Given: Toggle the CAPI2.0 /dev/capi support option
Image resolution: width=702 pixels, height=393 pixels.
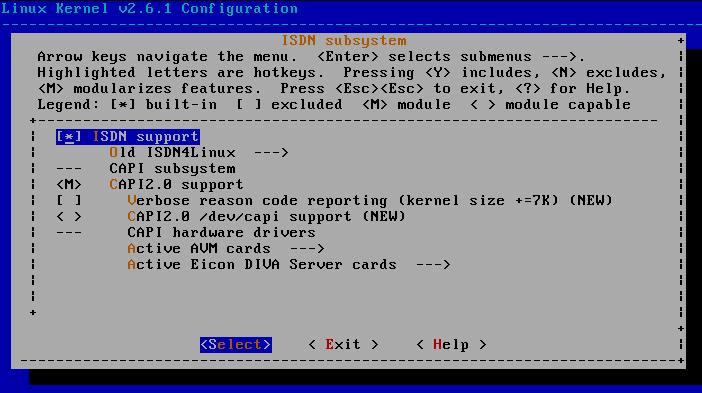Looking at the screenshot, I should 69,217.
